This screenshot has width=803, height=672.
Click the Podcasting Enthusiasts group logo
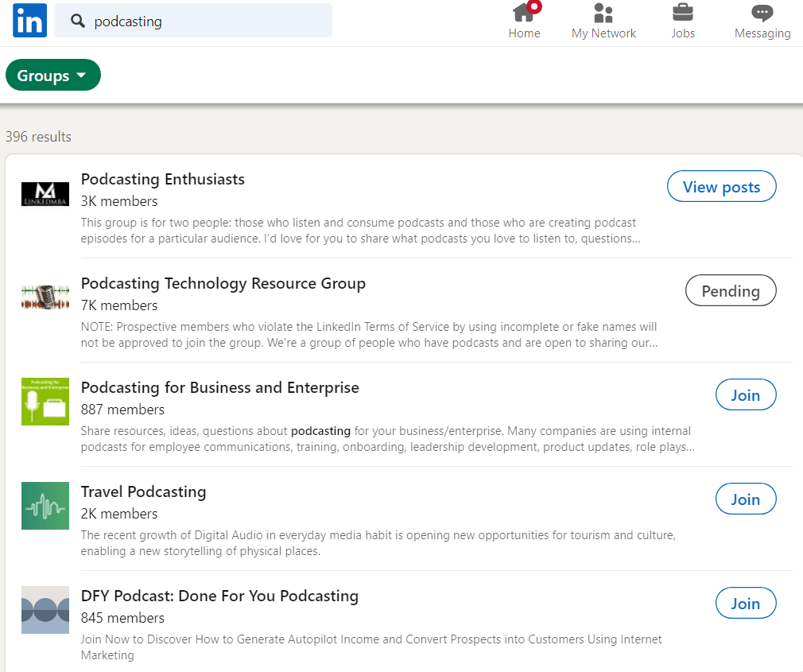(x=45, y=193)
